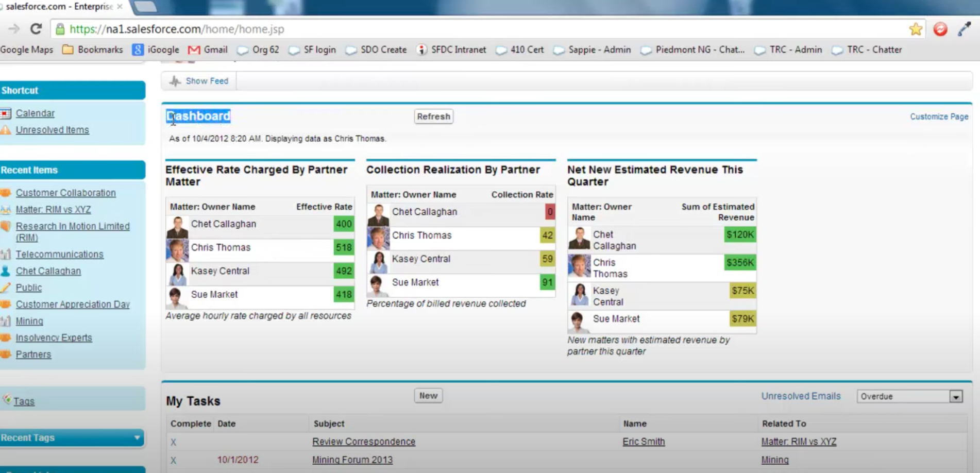Open the Bookmarks folder icon

[67, 49]
